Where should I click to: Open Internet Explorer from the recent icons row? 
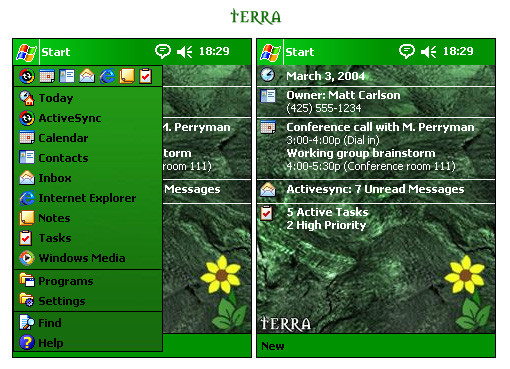[x=107, y=76]
